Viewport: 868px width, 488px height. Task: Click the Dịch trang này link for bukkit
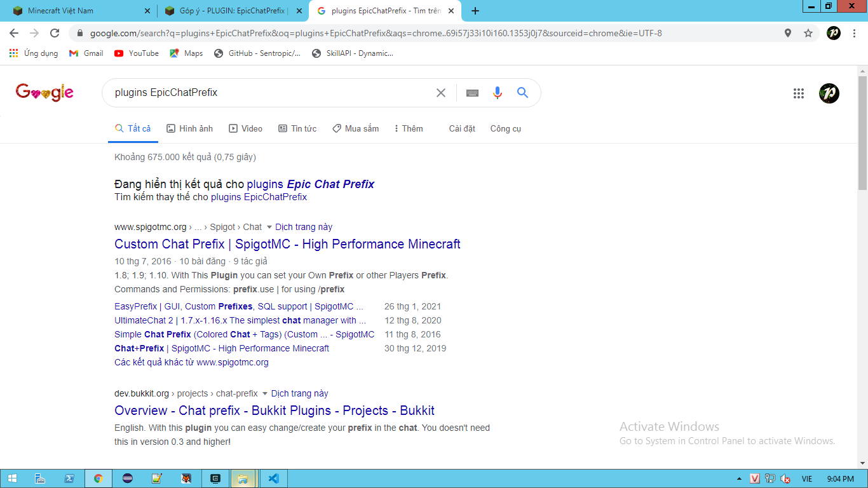[300, 394]
